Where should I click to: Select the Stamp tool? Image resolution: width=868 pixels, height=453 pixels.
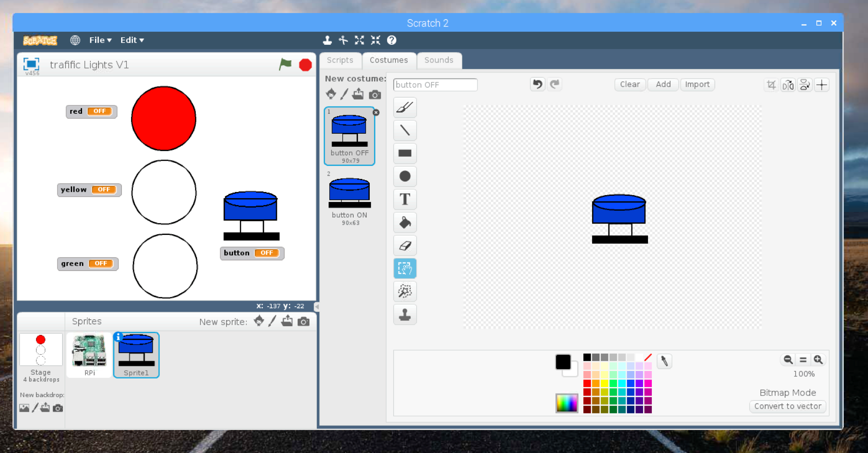tap(404, 314)
